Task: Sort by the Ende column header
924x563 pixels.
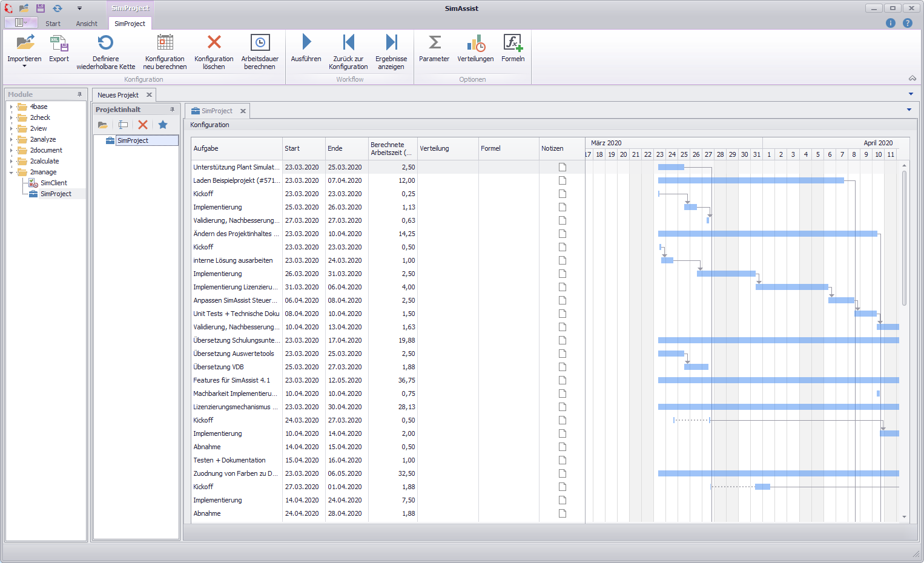Action: coord(346,148)
